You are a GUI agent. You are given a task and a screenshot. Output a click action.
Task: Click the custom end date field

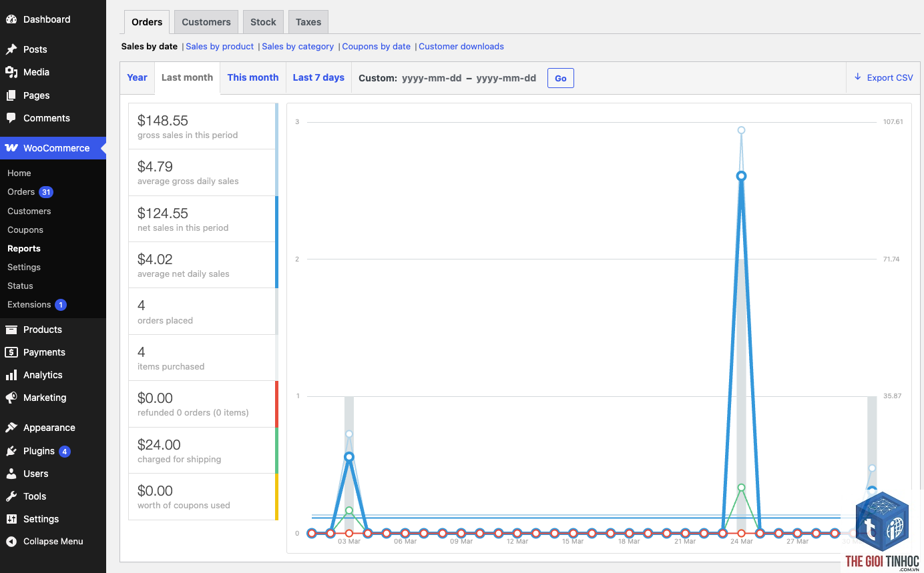[506, 78]
